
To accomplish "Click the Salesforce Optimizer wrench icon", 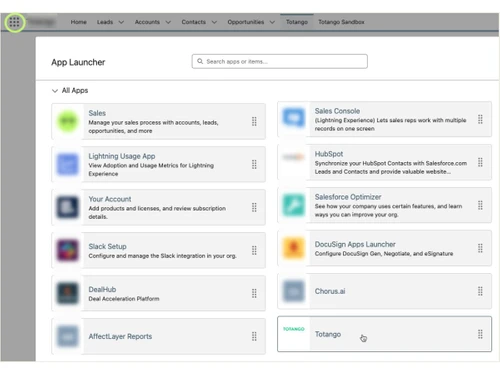I will 294,205.
